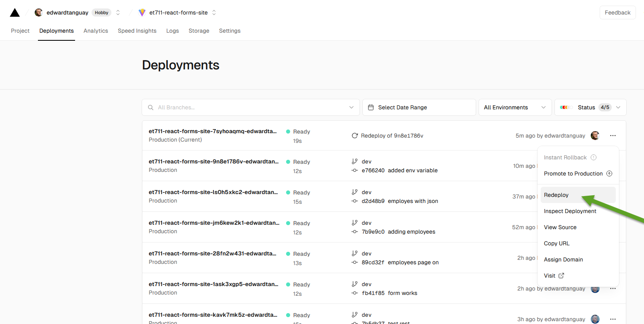Viewport: 644px width, 324px height.
Task: Select the Deployments tab
Action: pyautogui.click(x=56, y=31)
